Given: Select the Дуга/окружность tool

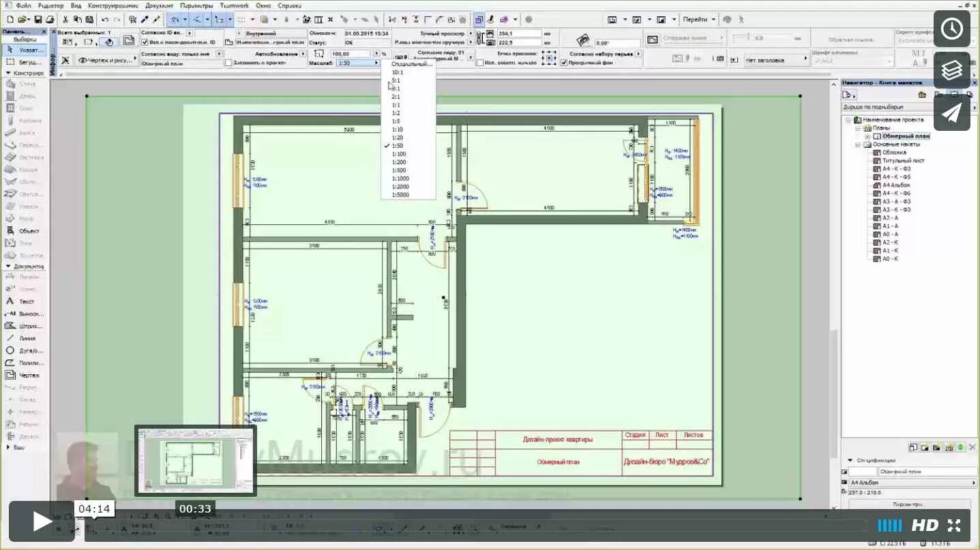Looking at the screenshot, I should click(x=24, y=350).
